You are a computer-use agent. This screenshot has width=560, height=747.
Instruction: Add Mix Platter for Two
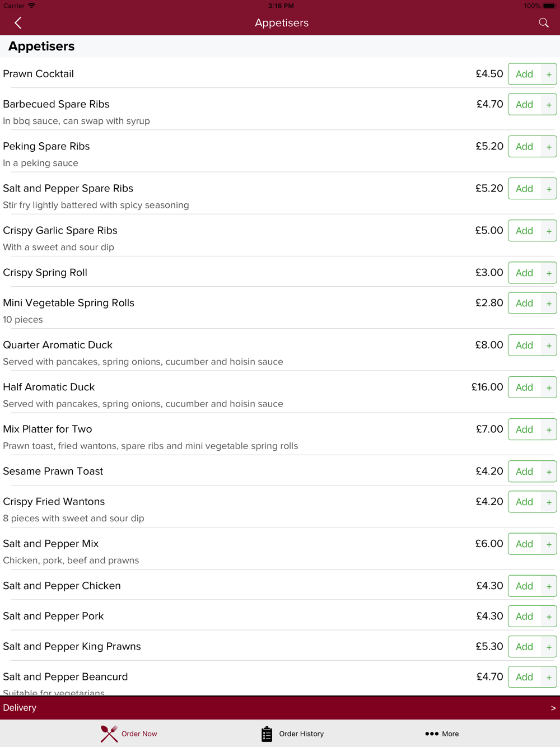tap(524, 429)
